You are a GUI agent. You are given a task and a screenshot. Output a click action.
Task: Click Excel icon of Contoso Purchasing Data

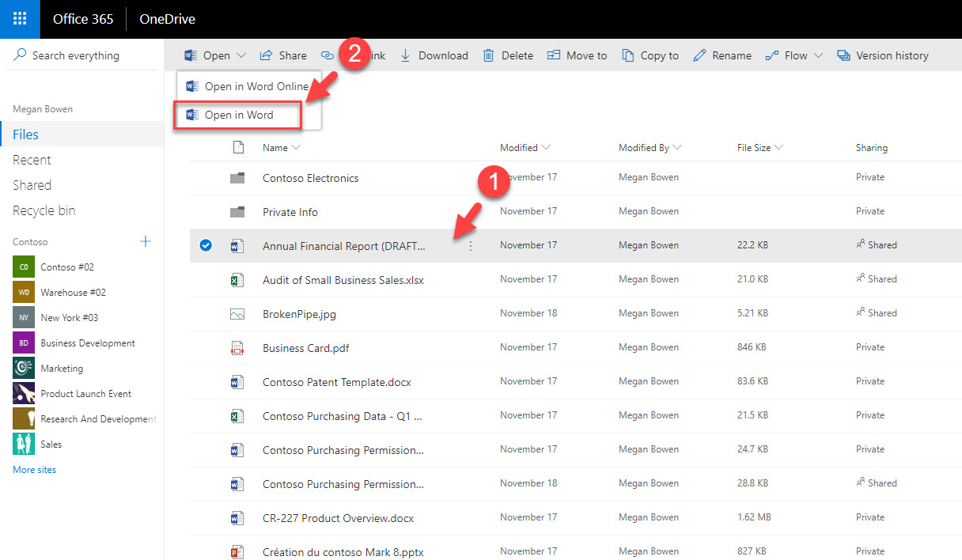(x=237, y=416)
